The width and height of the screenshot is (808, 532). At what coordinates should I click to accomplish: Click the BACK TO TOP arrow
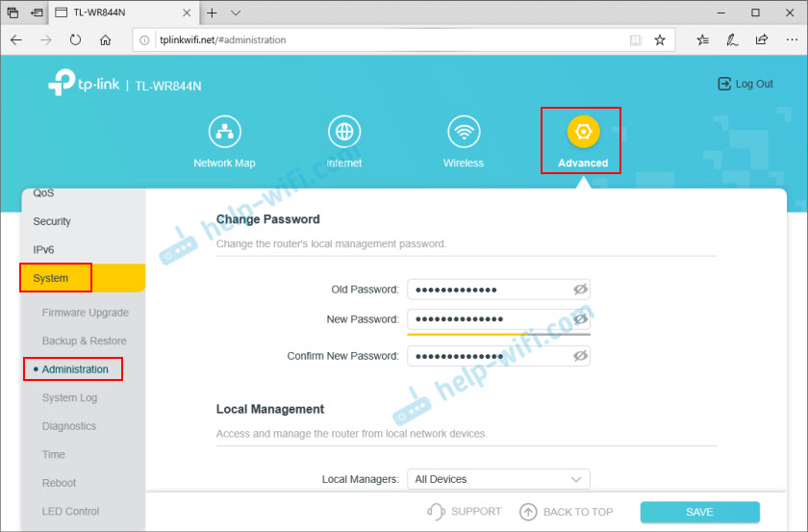[x=528, y=512]
